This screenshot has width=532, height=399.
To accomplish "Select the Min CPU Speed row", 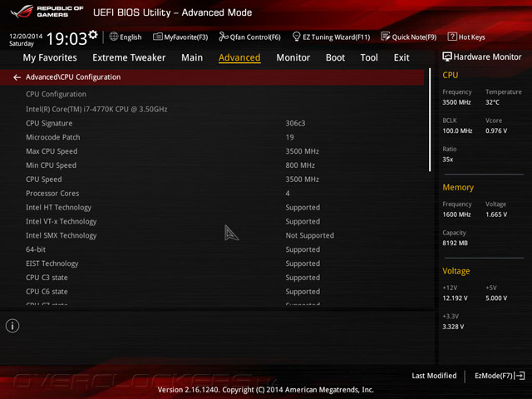I will pyautogui.click(x=212, y=165).
